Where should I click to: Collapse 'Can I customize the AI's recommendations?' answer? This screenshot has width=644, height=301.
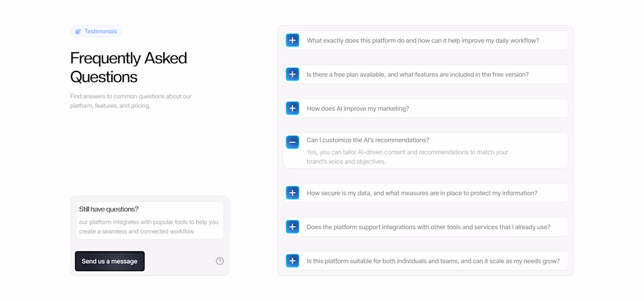(x=292, y=142)
